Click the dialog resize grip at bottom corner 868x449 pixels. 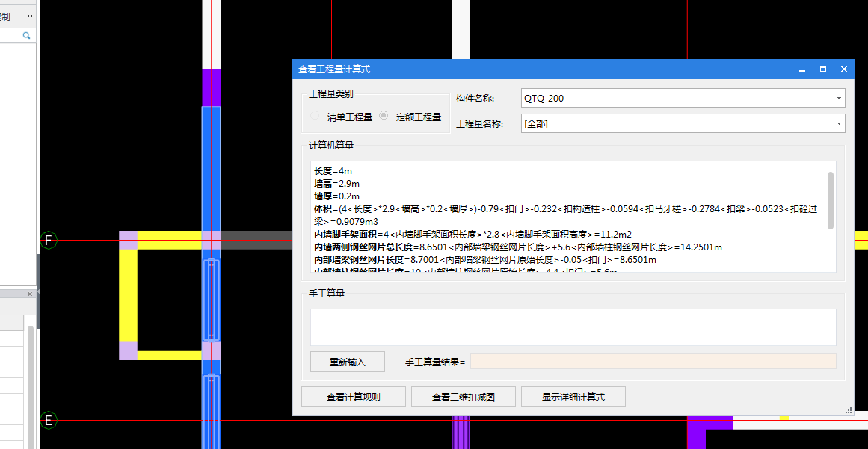click(849, 411)
